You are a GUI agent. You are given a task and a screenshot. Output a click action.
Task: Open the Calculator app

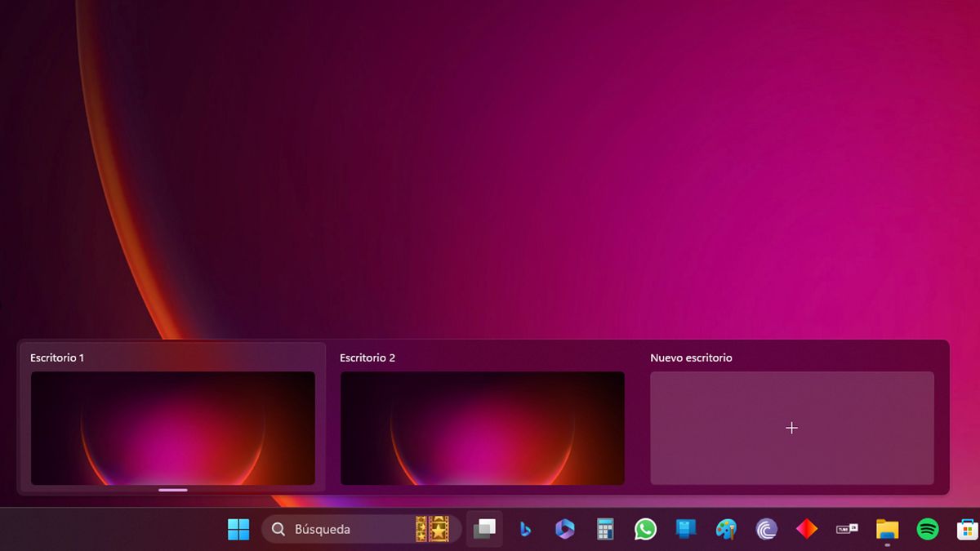(x=604, y=530)
